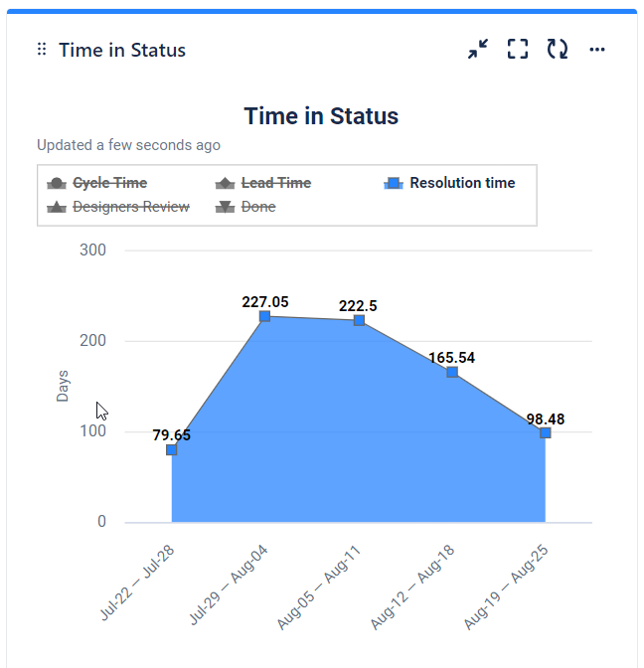Refresh the Time in Status gadget
The height and width of the screenshot is (668, 644).
point(558,49)
